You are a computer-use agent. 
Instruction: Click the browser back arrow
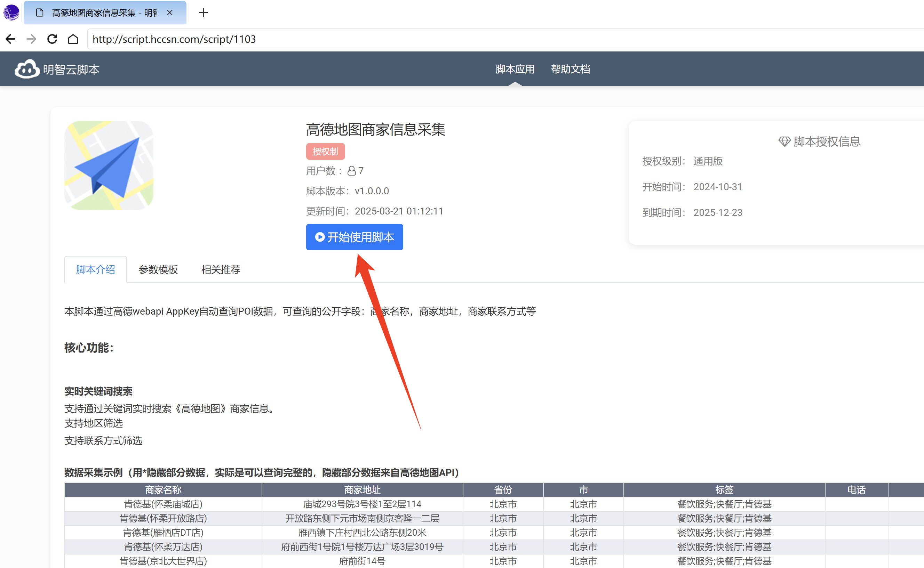[10, 39]
